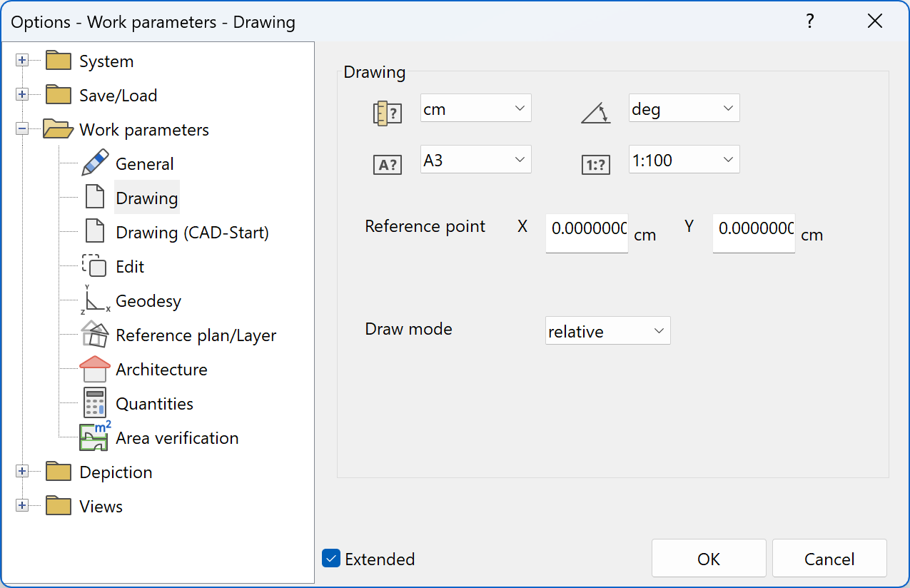This screenshot has width=910, height=588.
Task: Click the Reference point X input field
Action: 586,233
